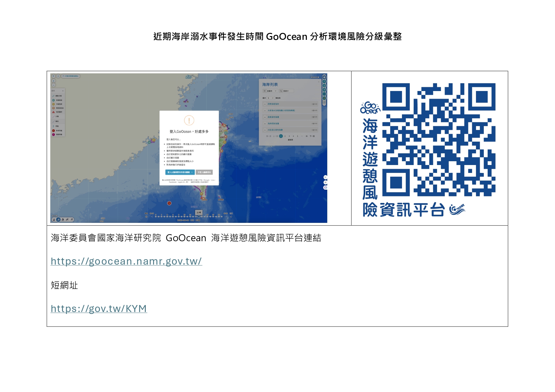Click the blue login button in dialog
This screenshot has width=555, height=392.
tap(180, 172)
